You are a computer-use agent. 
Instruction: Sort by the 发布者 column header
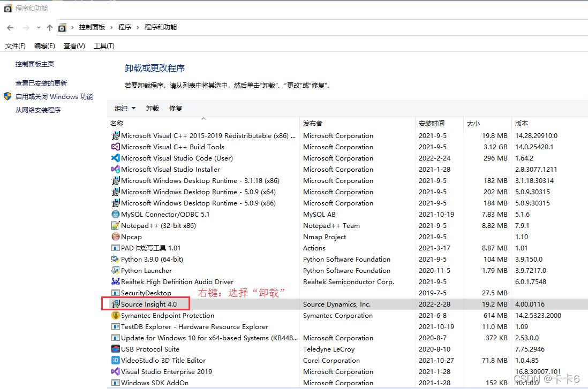pos(358,123)
